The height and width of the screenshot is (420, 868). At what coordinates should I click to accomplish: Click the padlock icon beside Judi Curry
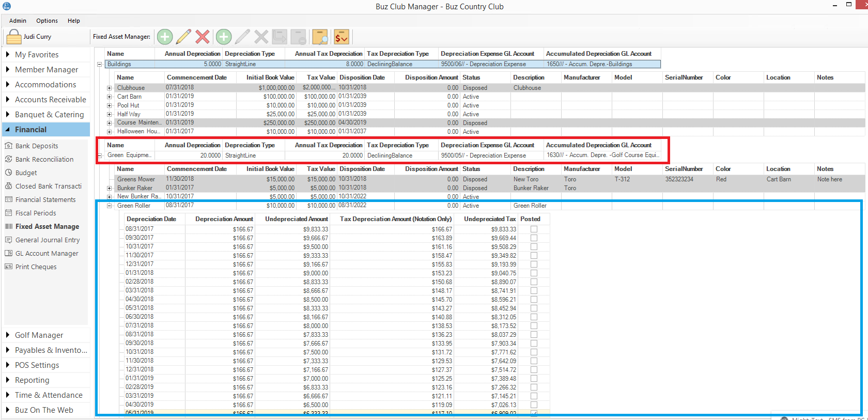[14, 37]
